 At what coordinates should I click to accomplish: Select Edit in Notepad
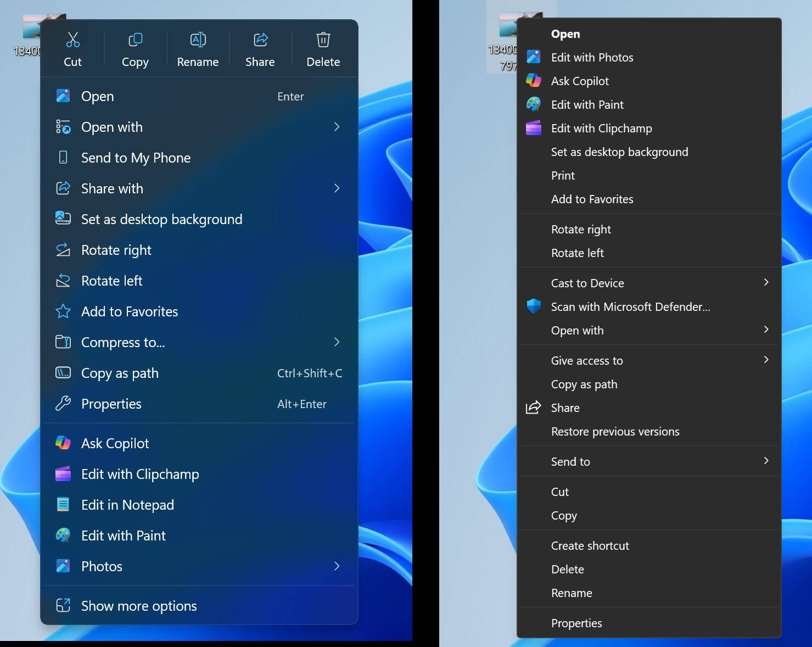[200, 505]
